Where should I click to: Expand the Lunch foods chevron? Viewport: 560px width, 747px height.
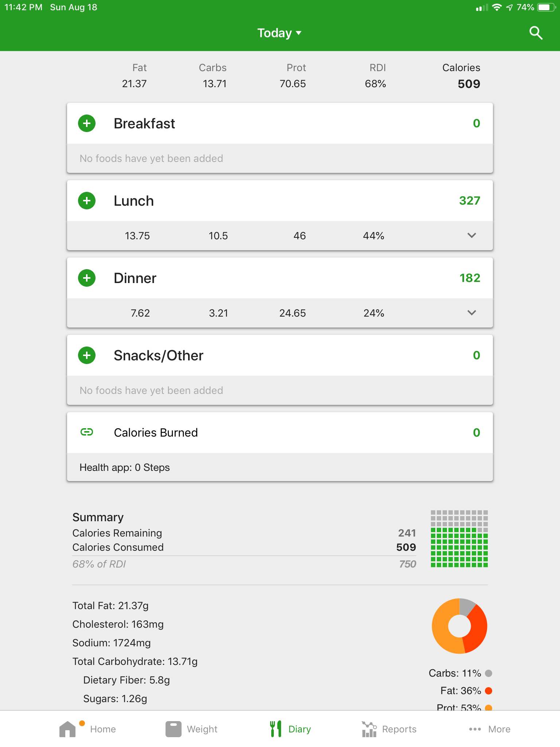coord(471,235)
